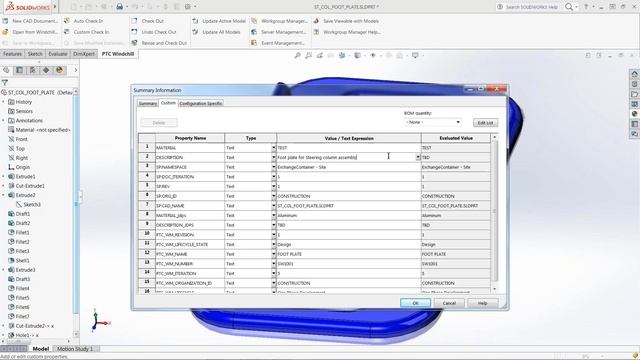The width and height of the screenshot is (640, 360).
Task: Click OK in Summary Information dialog
Action: (416, 303)
